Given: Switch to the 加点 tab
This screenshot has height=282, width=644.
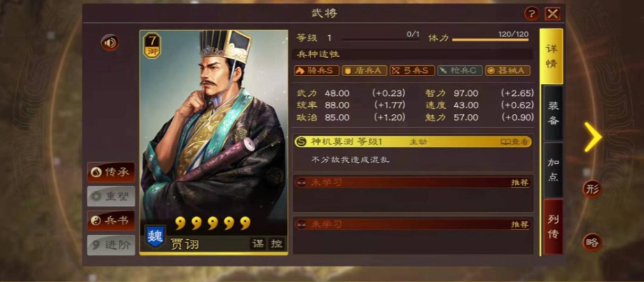Looking at the screenshot, I should point(553,170).
